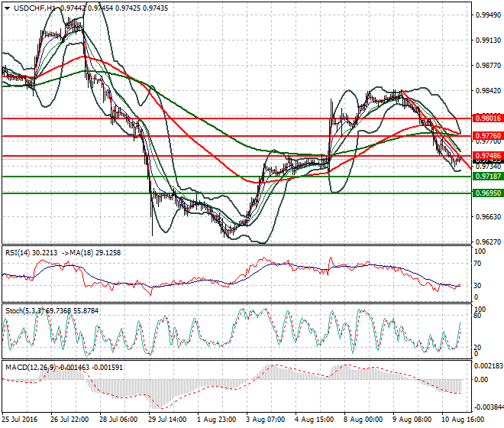The image size is (504, 428).
Task: Click the Stochastic 80 level scale mark
Action: pyautogui.click(x=478, y=315)
